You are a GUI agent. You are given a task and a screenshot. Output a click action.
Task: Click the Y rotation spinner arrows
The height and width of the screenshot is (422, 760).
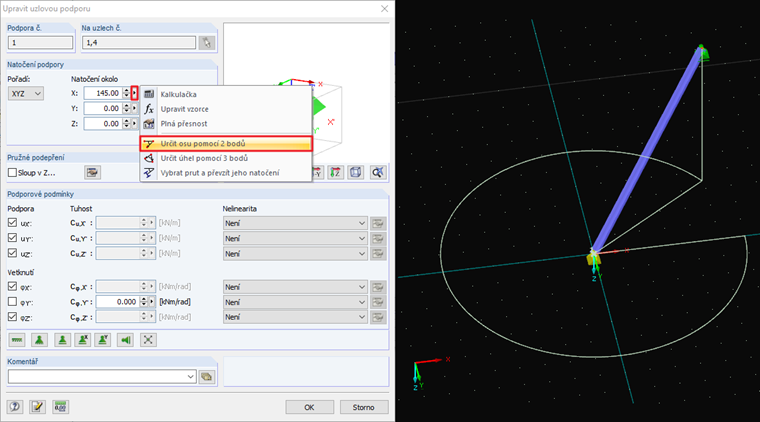(127, 109)
